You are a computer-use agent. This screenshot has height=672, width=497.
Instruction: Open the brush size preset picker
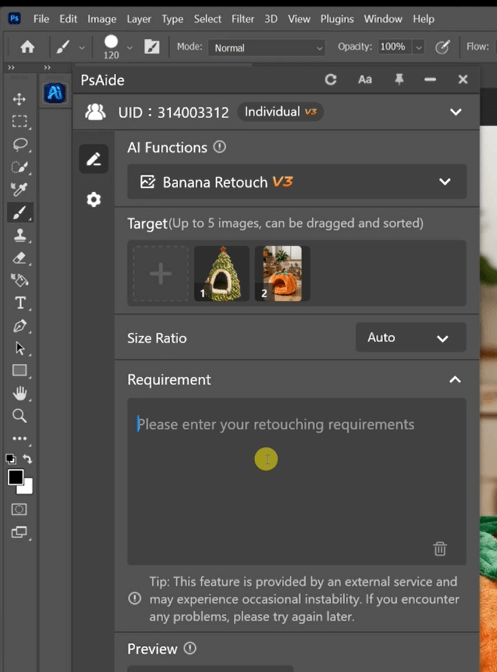pos(130,48)
